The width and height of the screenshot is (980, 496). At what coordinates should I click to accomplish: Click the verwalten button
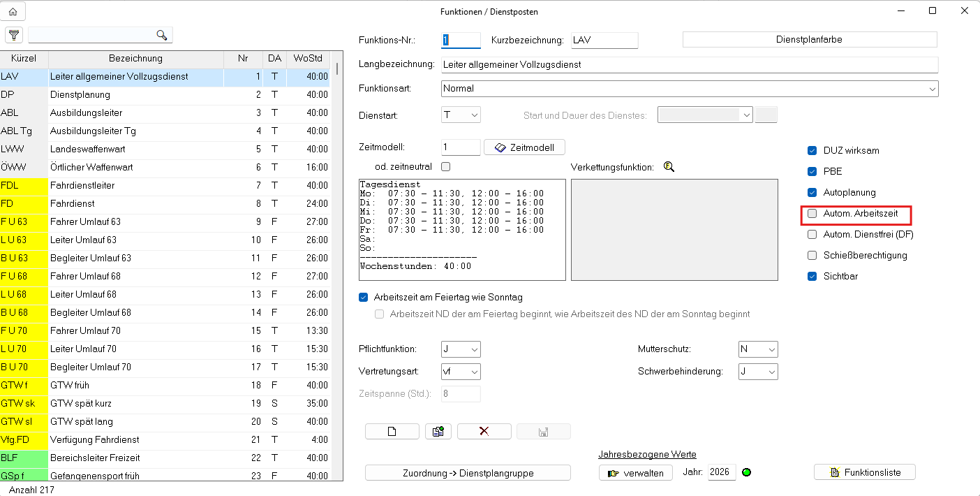click(636, 472)
